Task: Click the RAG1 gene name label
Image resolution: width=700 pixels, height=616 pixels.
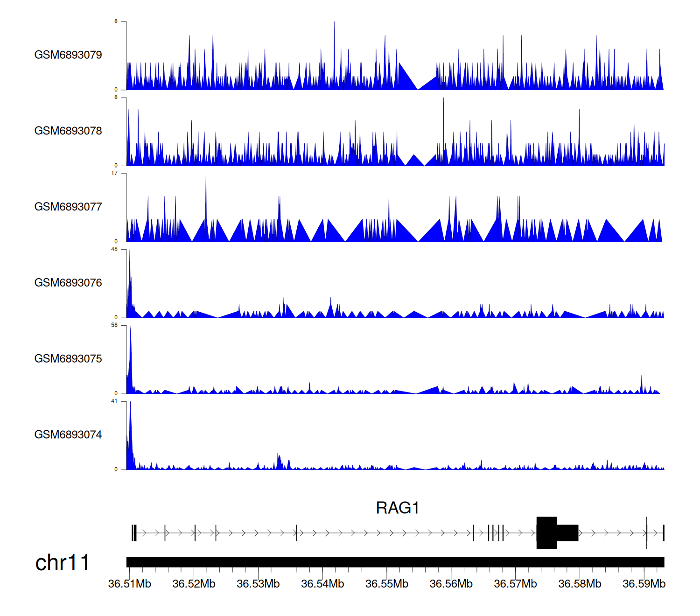Action: click(x=398, y=508)
